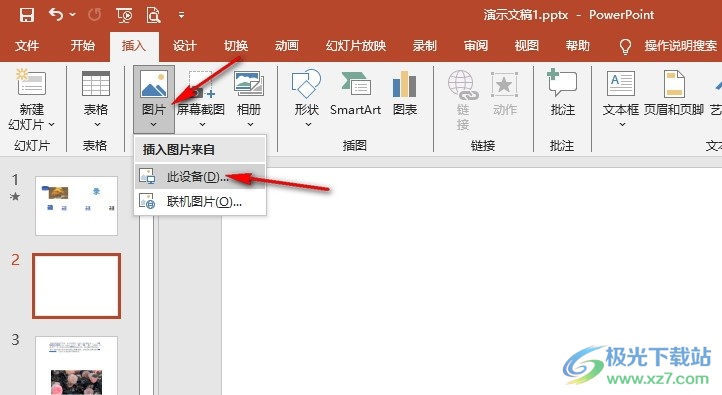
Task: Click the 图片 picture icon
Action: [154, 83]
